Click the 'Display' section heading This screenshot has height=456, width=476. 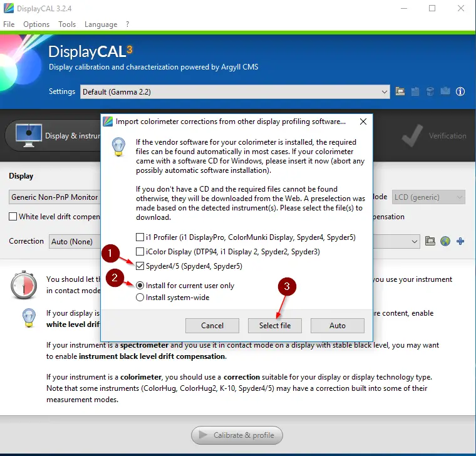21,176
